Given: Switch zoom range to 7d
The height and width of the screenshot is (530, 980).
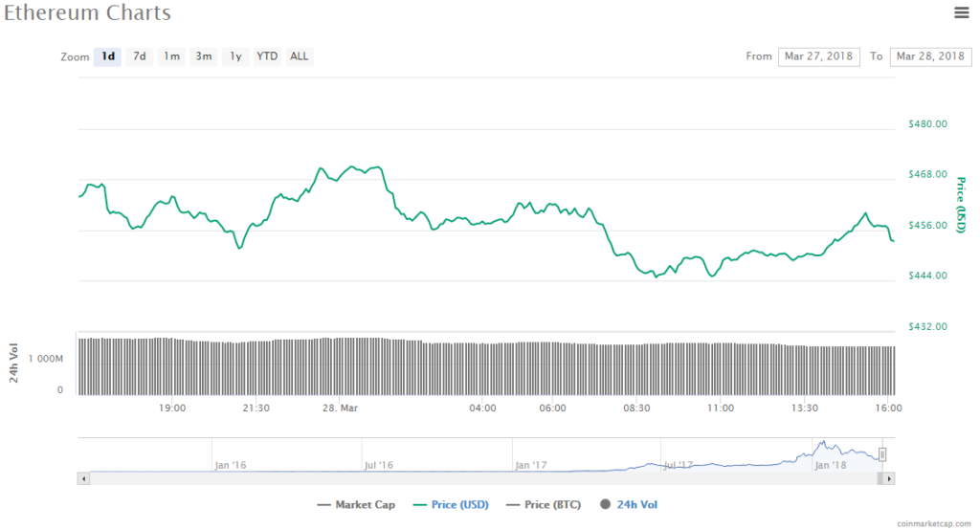Looking at the screenshot, I should [x=140, y=56].
